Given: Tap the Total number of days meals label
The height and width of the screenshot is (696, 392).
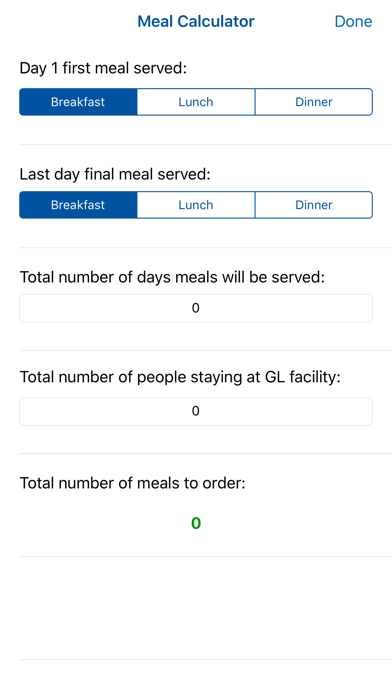Looking at the screenshot, I should click(x=172, y=277).
